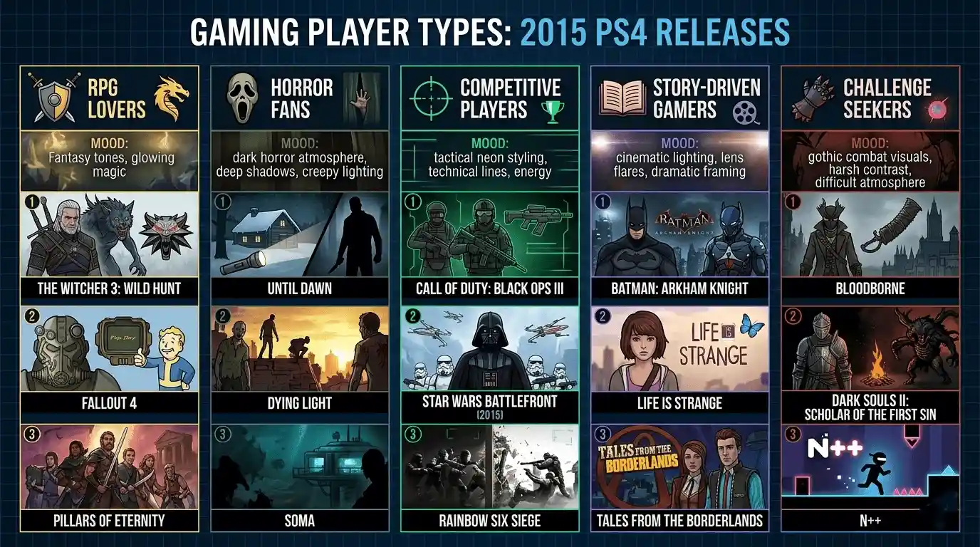Click the number 3 badge on the N++ card

[792, 434]
